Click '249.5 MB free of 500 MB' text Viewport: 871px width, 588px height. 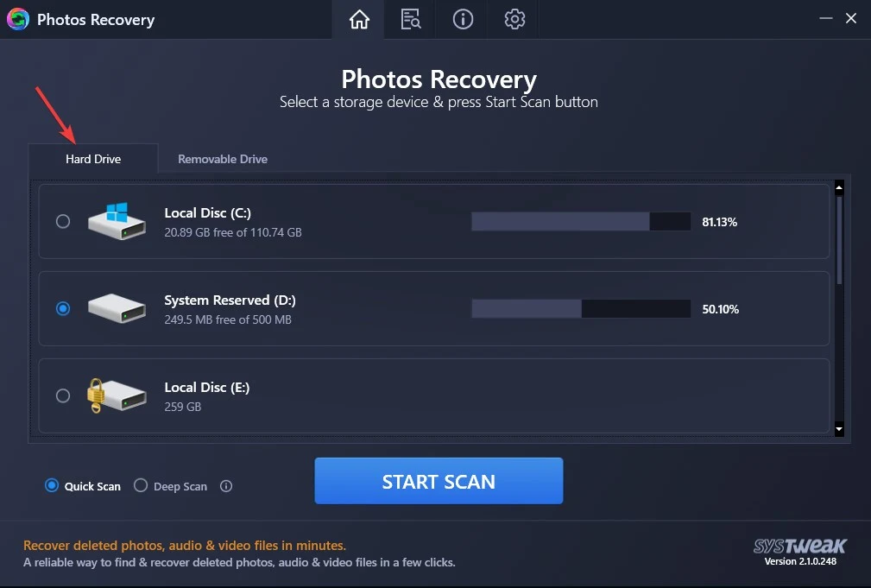[x=228, y=319]
